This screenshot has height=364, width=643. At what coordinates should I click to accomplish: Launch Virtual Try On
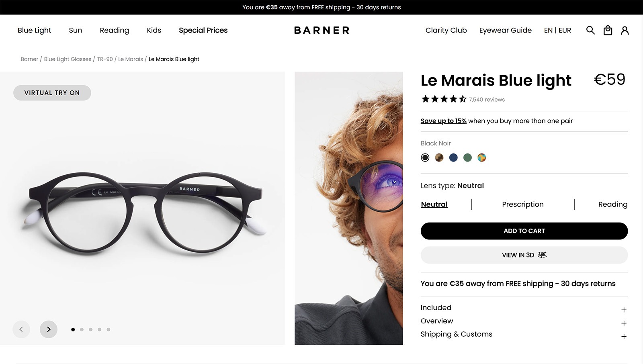(x=52, y=93)
